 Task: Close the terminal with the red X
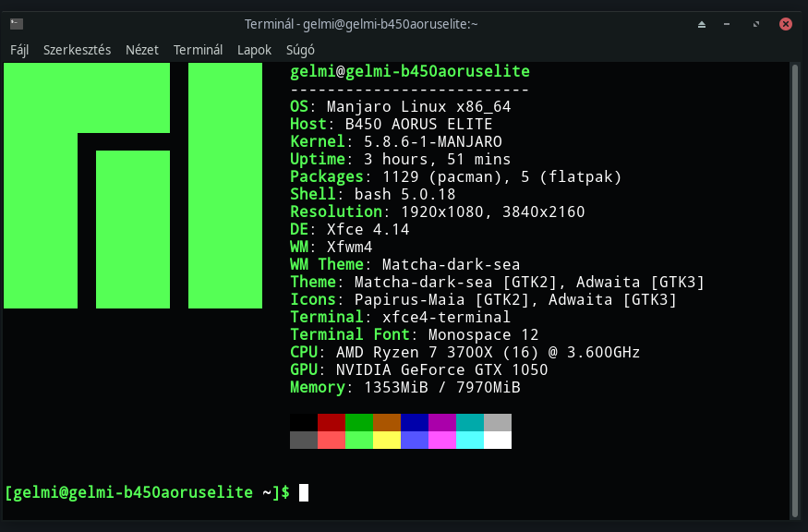(x=785, y=24)
